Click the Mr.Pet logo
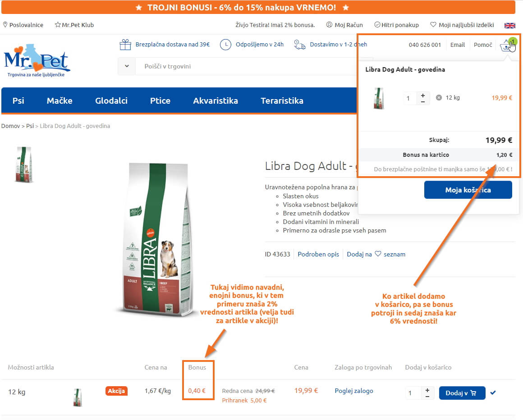This screenshot has width=523, height=420. pos(37,61)
